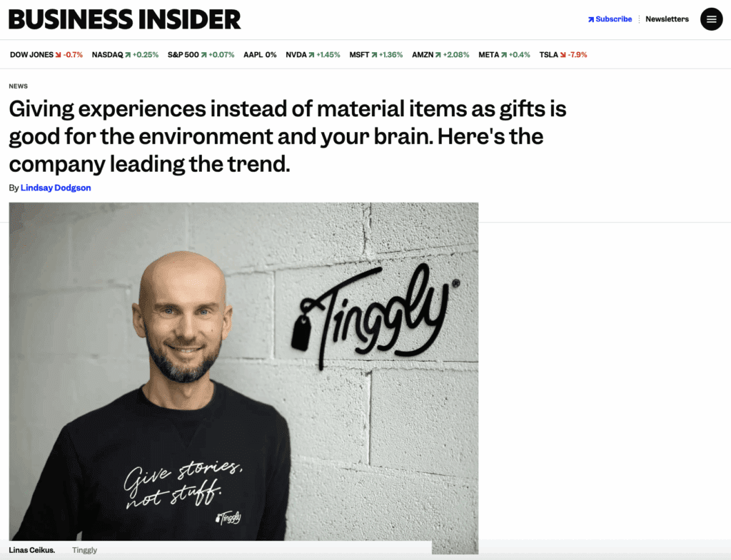Click the AMZN up arrow indicator
This screenshot has height=560, width=731.
438,55
